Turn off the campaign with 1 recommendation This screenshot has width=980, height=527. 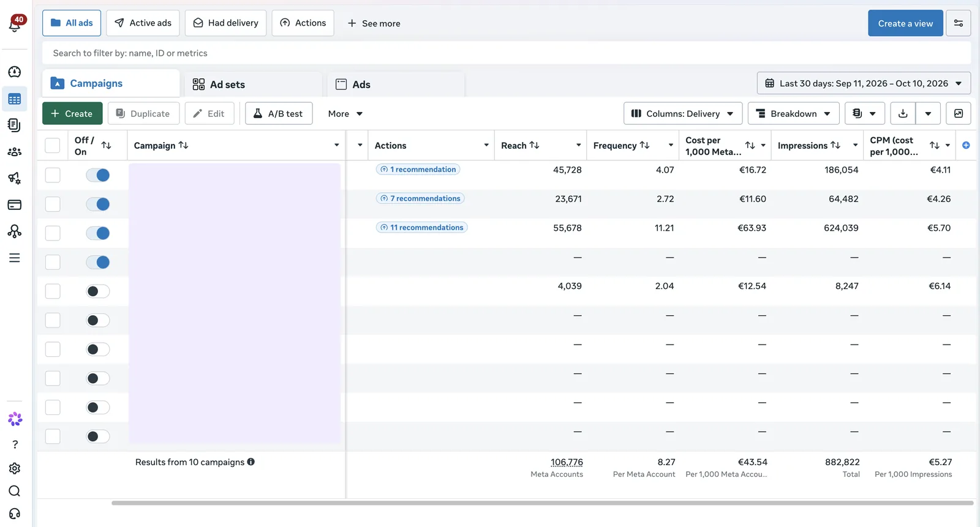98,175
